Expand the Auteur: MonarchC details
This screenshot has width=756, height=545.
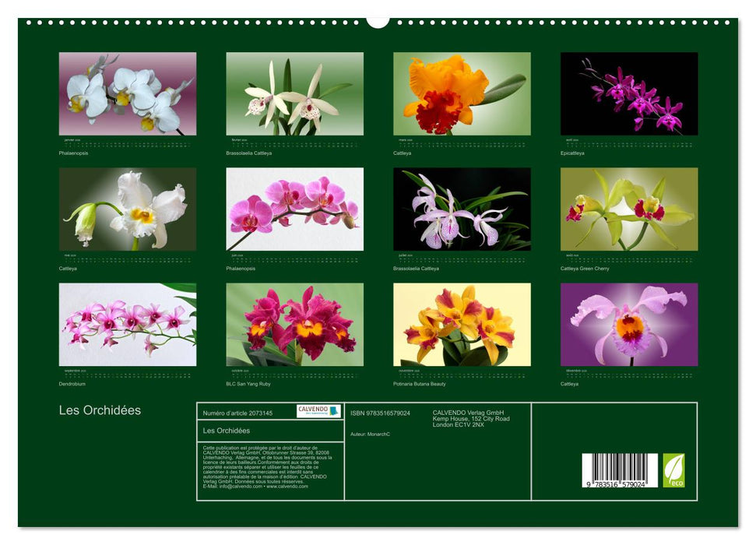pos(370,434)
